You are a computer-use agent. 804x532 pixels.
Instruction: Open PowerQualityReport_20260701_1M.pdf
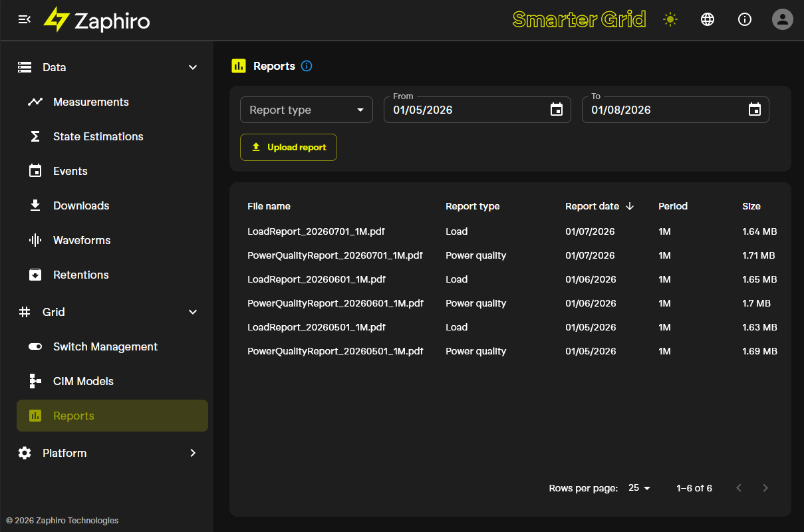(335, 255)
